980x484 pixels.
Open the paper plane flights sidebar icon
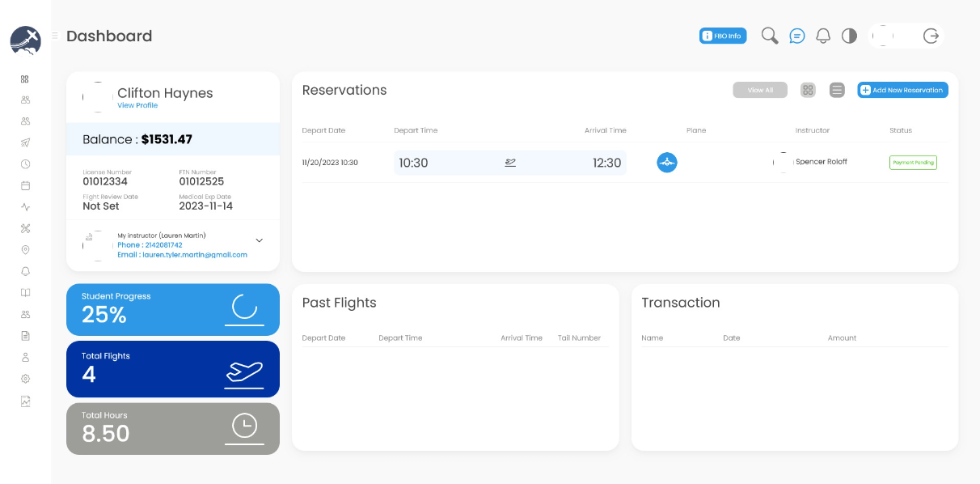point(25,142)
